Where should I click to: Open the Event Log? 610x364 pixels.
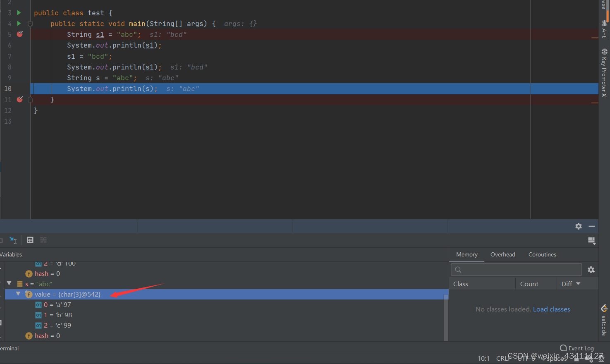click(577, 348)
